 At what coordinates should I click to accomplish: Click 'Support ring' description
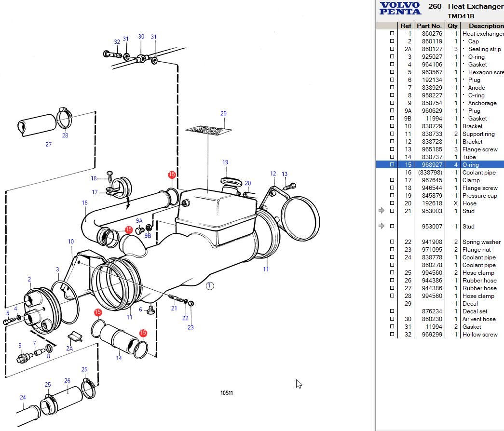pyautogui.click(x=478, y=134)
